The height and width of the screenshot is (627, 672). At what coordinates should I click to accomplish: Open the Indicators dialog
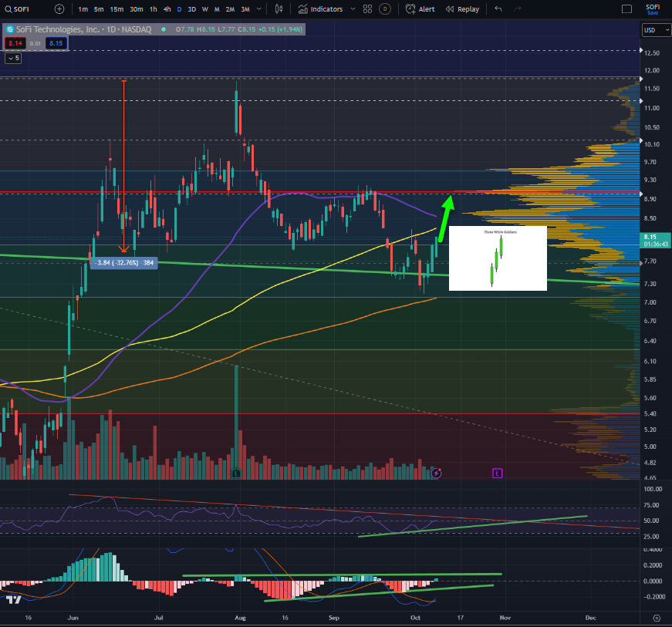click(x=321, y=9)
